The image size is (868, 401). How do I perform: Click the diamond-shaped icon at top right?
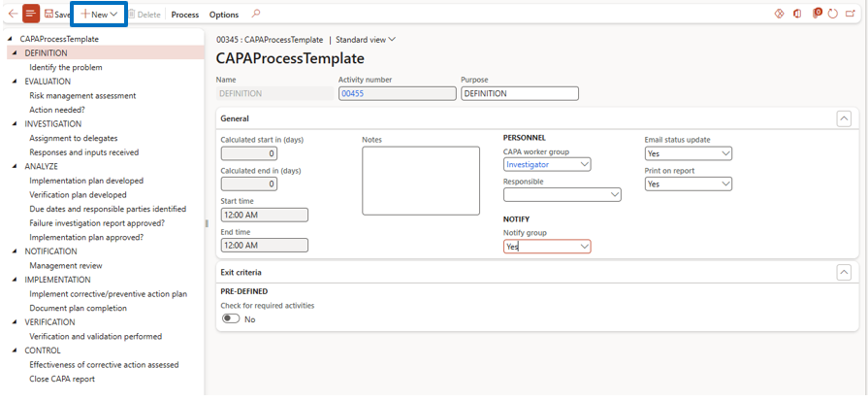click(779, 15)
